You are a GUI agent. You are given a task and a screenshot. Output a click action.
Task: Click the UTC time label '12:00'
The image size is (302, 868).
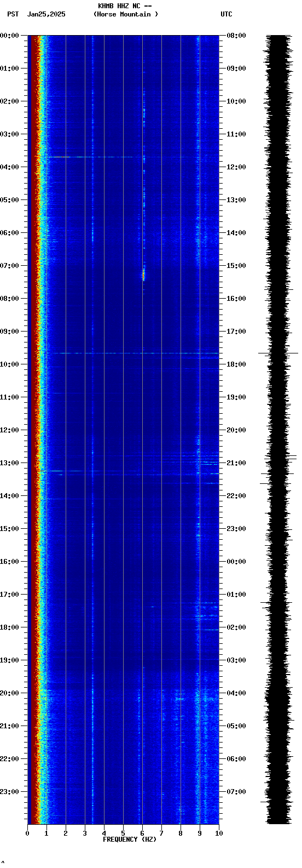pyautogui.click(x=236, y=167)
